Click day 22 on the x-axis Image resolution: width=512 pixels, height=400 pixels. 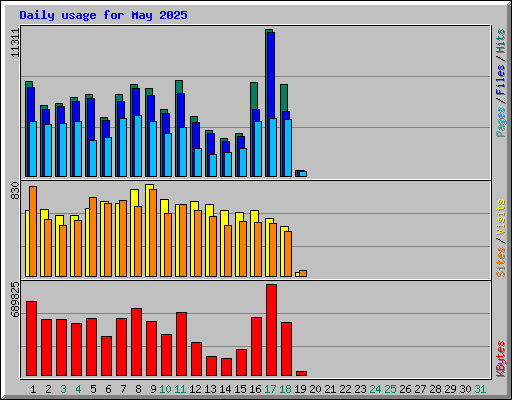point(345,389)
